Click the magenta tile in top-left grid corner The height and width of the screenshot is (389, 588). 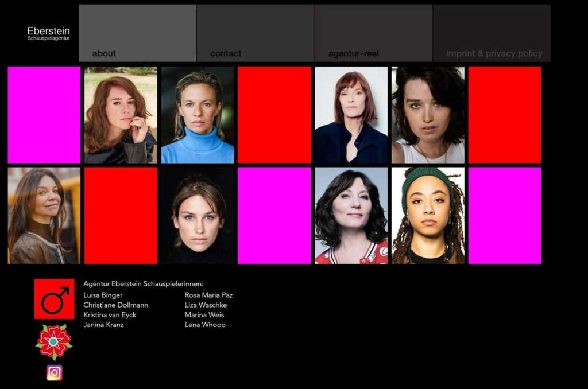tap(44, 115)
